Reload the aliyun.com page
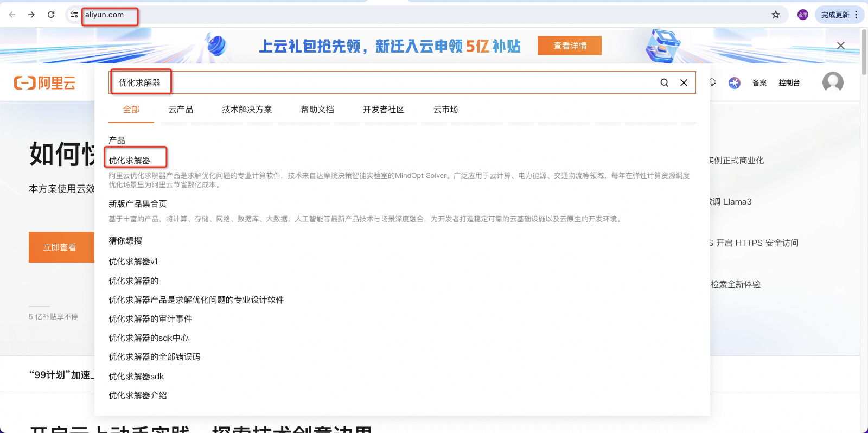 pos(51,15)
